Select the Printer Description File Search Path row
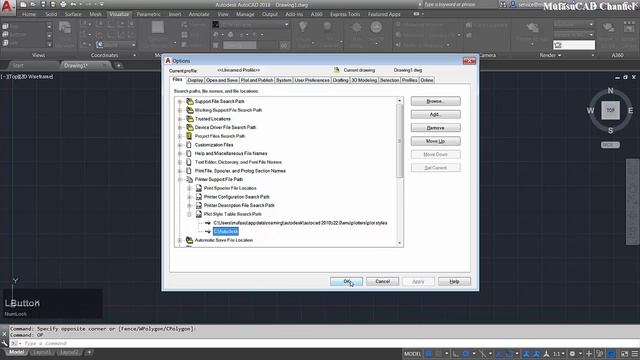 click(239, 205)
